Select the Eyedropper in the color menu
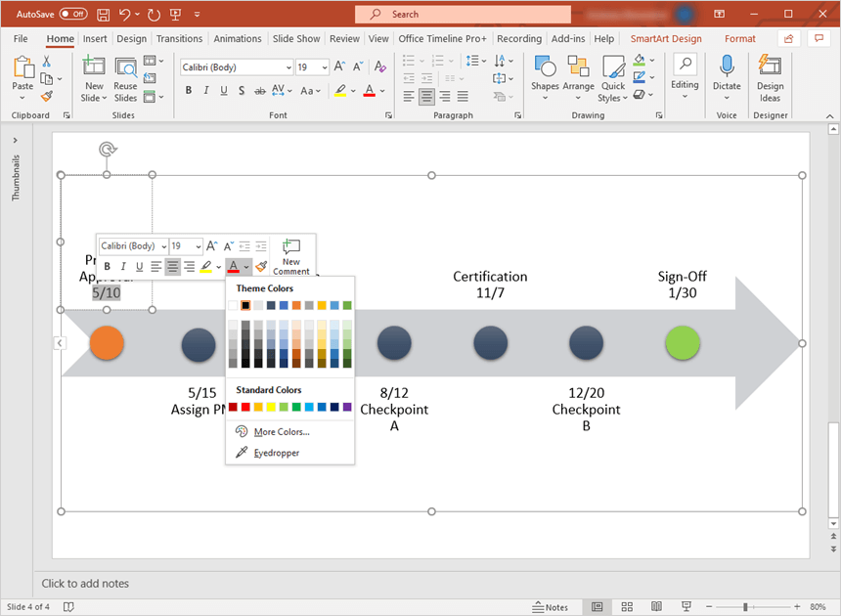The width and height of the screenshot is (841, 616). click(279, 452)
